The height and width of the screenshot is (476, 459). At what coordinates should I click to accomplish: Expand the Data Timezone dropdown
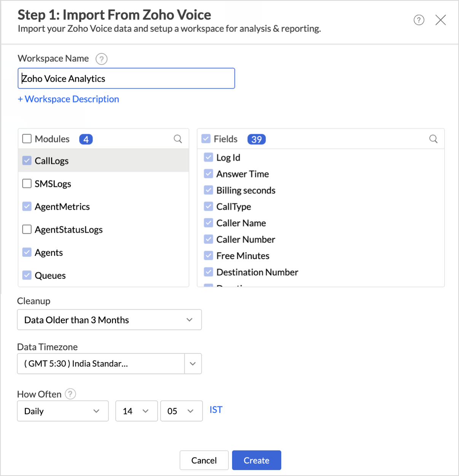click(193, 364)
